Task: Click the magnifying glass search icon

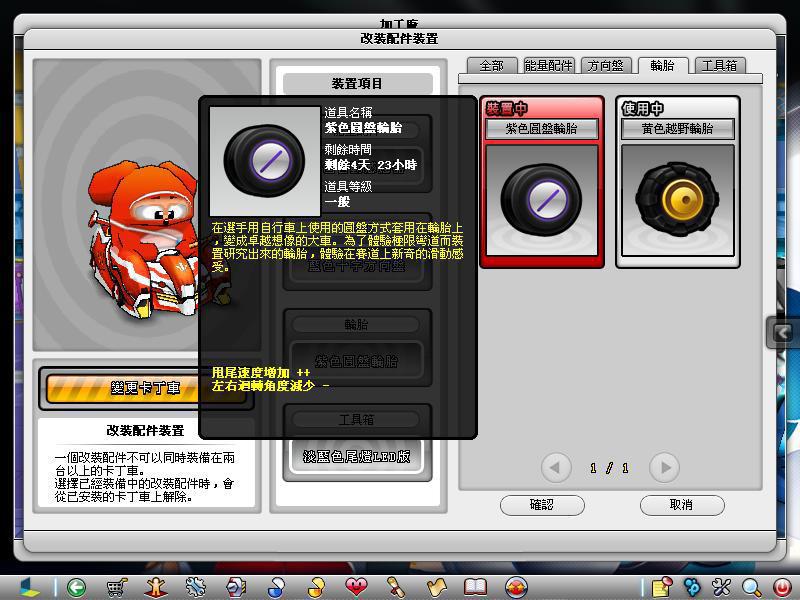Action: tap(752, 587)
